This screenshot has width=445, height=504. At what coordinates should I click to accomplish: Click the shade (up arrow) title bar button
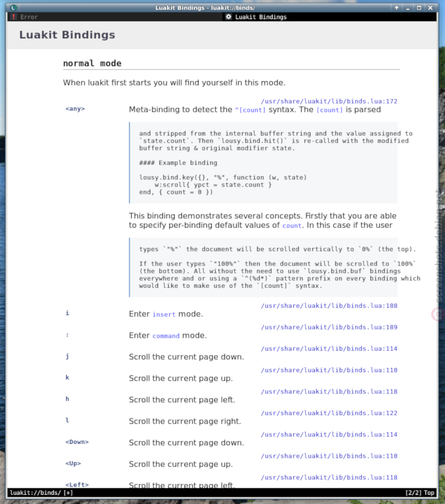click(x=397, y=8)
